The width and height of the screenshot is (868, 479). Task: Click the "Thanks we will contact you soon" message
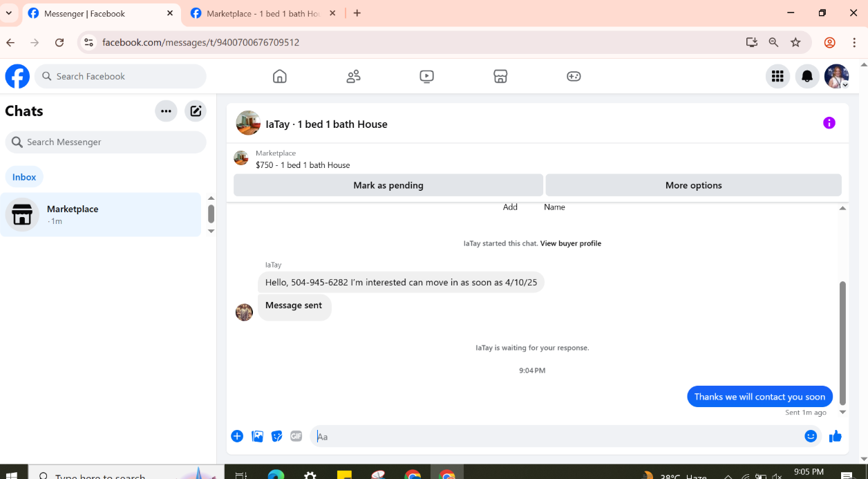point(759,397)
